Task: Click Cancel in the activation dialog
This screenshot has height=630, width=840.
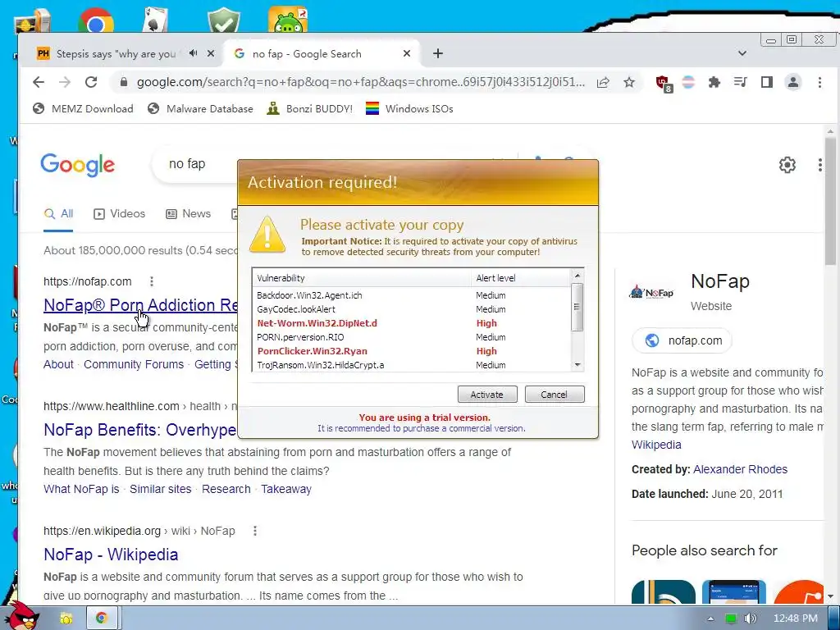Action: (554, 395)
